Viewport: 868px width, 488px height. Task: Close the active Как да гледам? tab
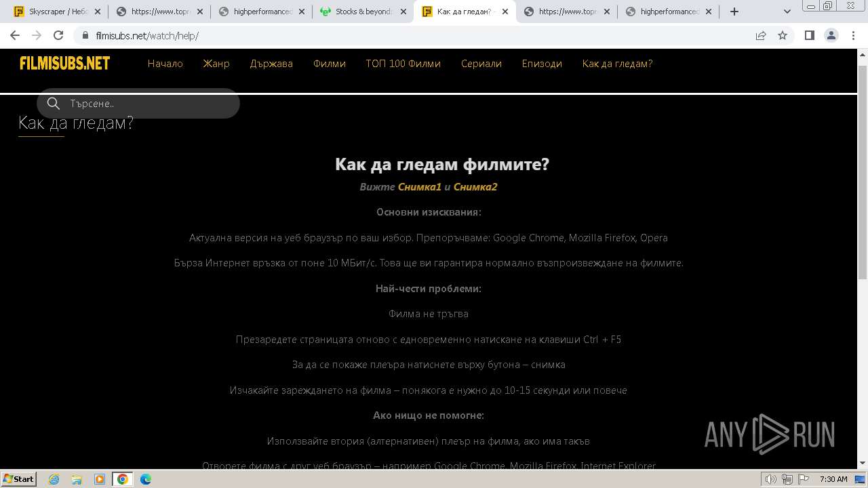[x=505, y=12]
